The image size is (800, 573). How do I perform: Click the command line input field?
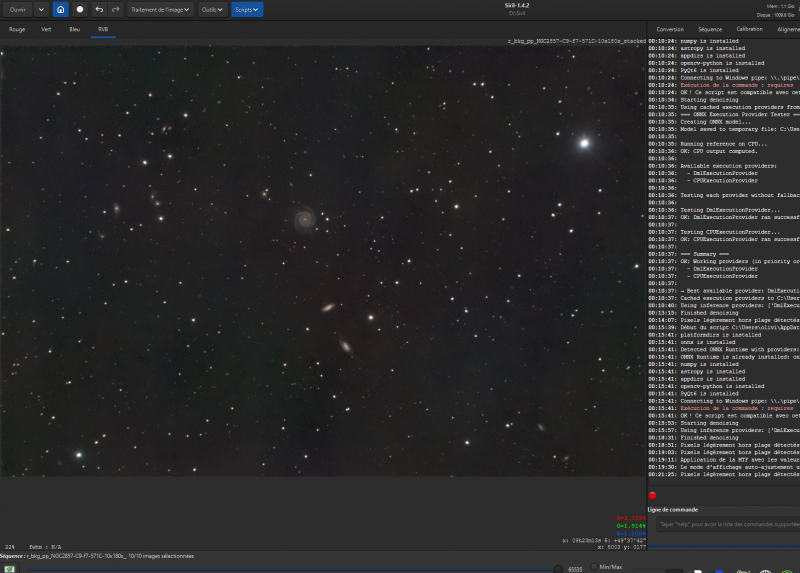click(728, 524)
